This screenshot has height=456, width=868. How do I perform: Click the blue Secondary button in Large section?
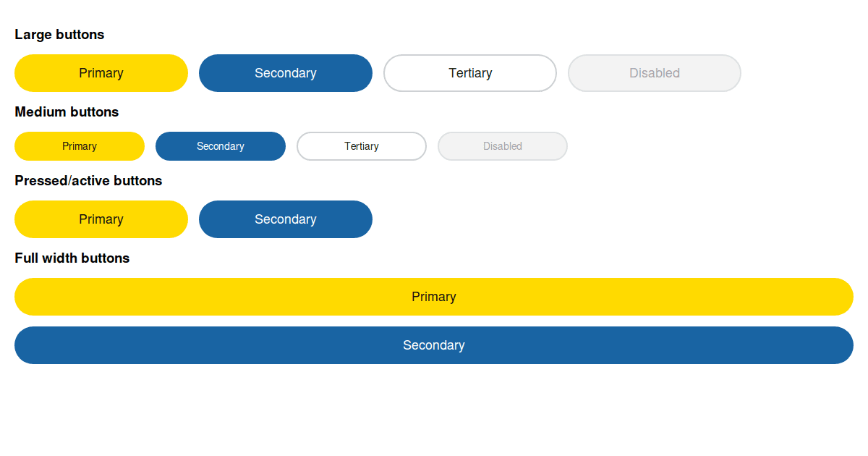286,73
